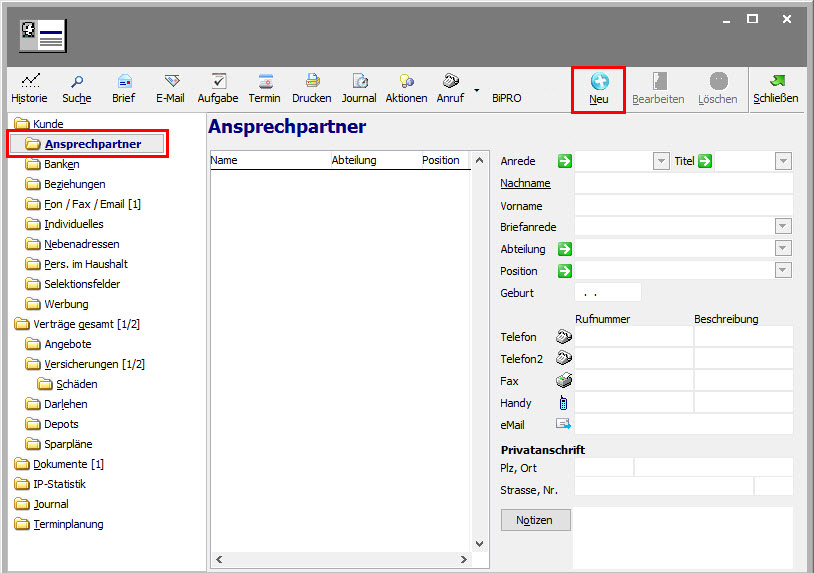Select the Banken folder in tree
Screen dimensions: 814x573
(x=62, y=164)
